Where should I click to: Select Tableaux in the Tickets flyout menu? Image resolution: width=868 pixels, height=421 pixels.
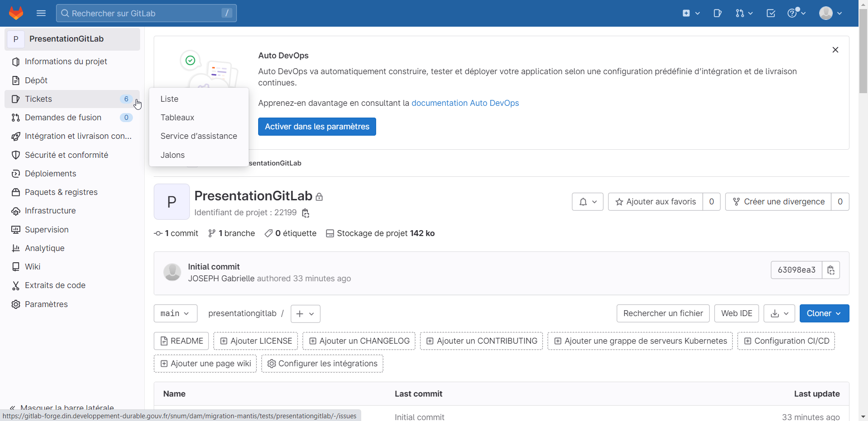[177, 118]
